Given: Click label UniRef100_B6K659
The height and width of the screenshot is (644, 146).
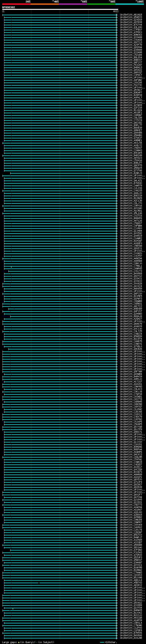Looking at the screenshot, I should click(x=131, y=289).
